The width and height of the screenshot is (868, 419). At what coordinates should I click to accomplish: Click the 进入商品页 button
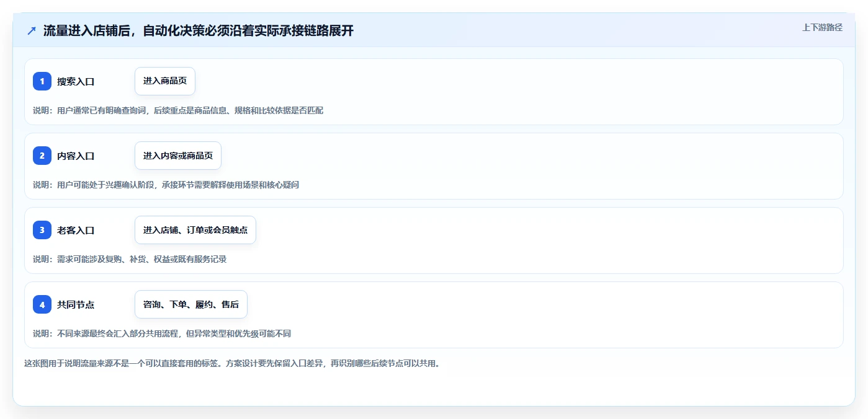click(x=165, y=81)
